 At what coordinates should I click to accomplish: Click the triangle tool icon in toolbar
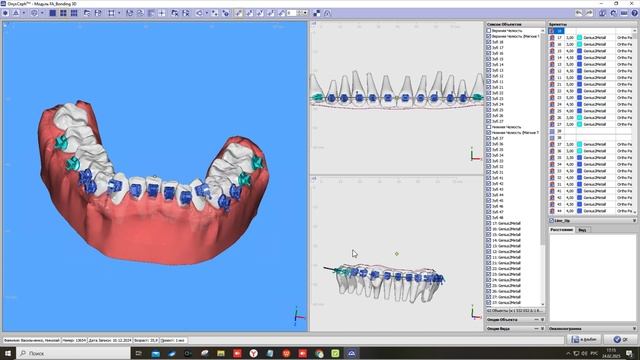click(16, 13)
